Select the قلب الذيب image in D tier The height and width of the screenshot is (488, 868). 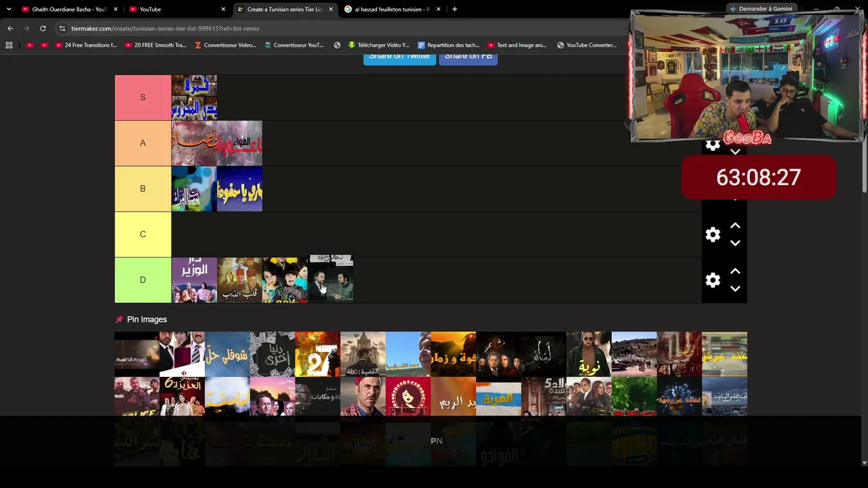pyautogui.click(x=239, y=280)
